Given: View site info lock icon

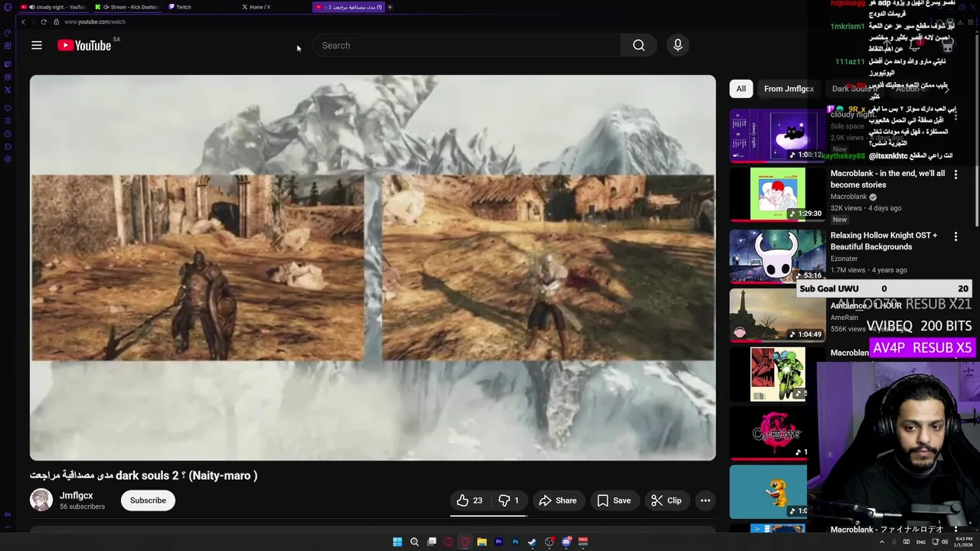Looking at the screenshot, I should point(57,22).
